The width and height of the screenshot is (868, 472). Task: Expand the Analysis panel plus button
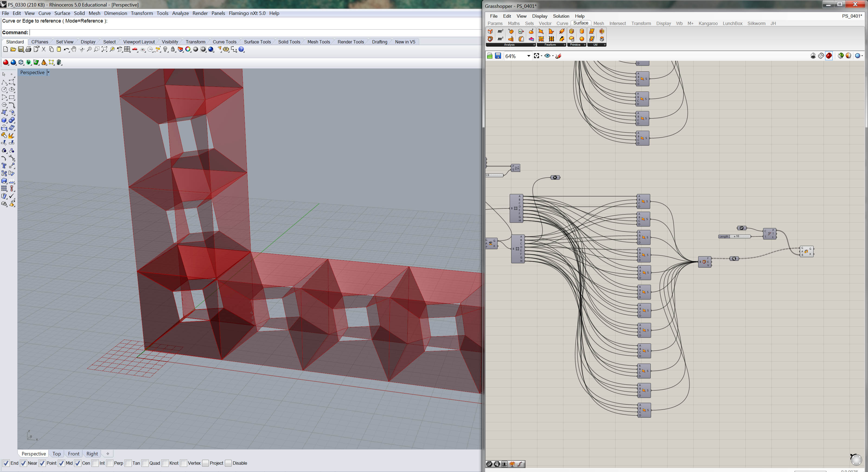534,45
